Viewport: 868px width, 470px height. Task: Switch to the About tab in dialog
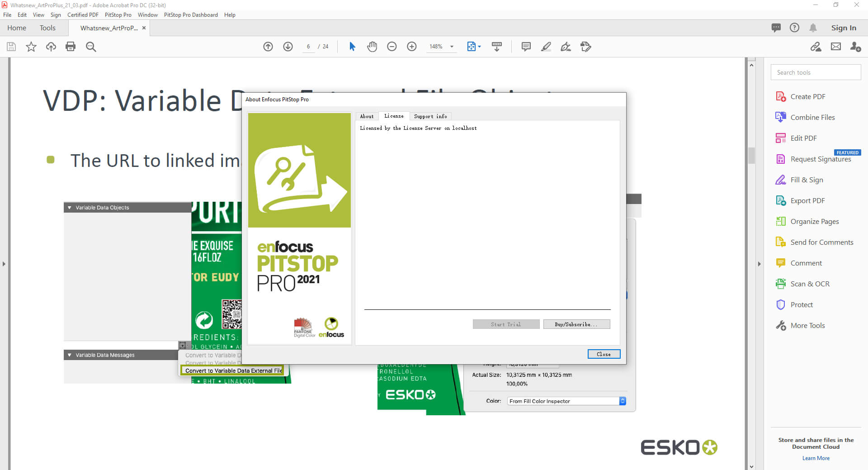point(367,116)
